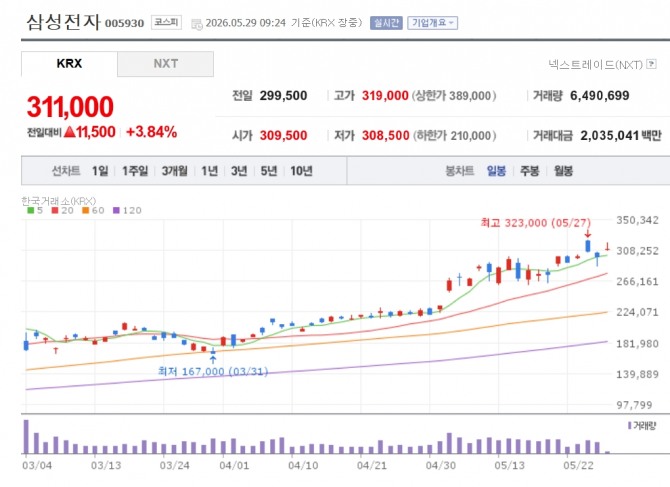Click the calendar icon before the date
The height and width of the screenshot is (487, 670).
tap(197, 24)
